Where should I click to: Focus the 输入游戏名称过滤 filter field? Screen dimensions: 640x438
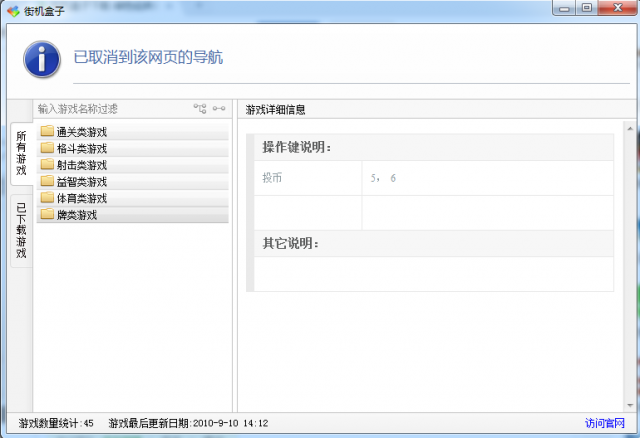coord(113,109)
